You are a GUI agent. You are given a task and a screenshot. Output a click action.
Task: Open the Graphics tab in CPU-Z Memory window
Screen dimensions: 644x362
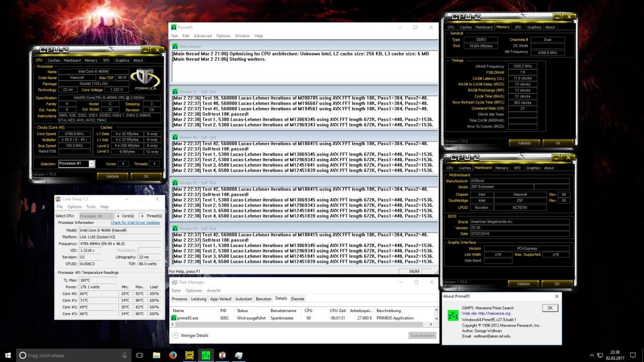tap(534, 27)
